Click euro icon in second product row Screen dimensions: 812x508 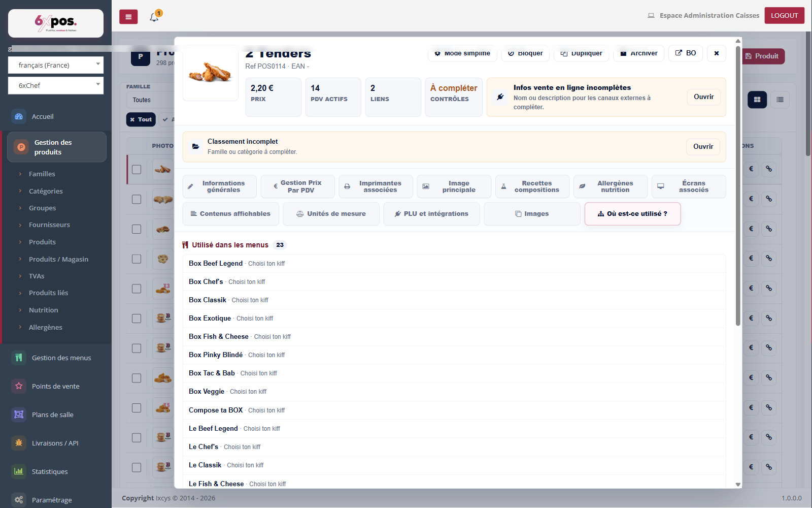click(x=751, y=199)
